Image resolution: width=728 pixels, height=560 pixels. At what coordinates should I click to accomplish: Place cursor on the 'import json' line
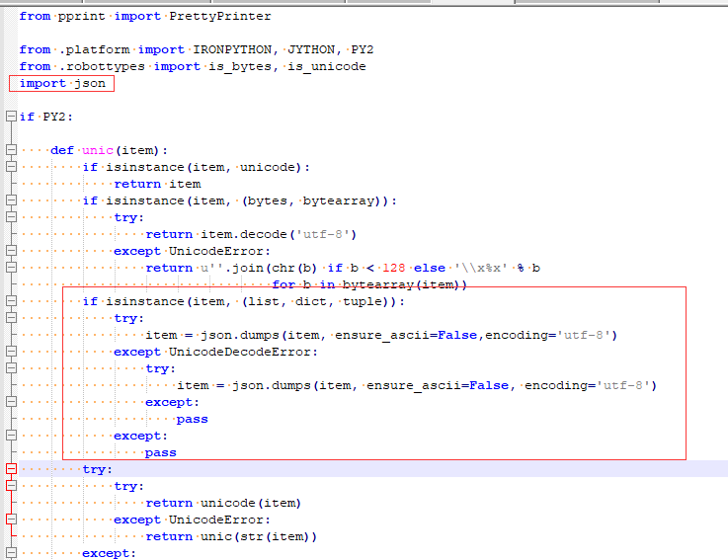pyautogui.click(x=62, y=84)
